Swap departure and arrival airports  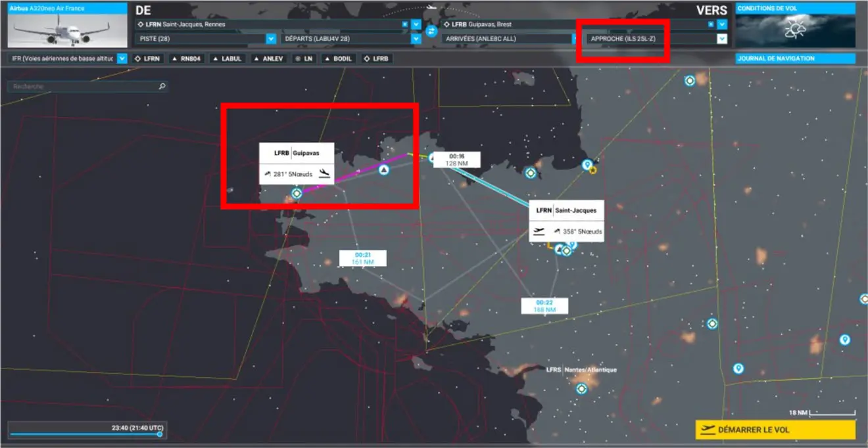[x=431, y=31]
